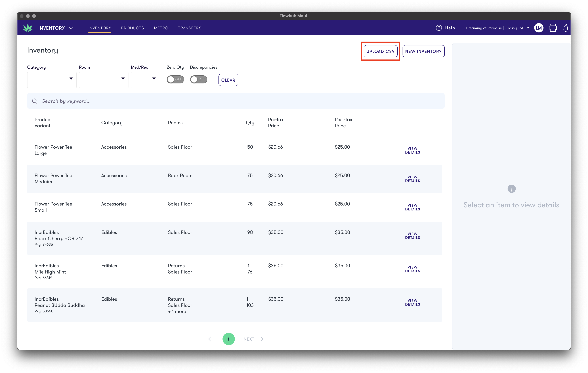This screenshot has width=588, height=373.
Task: Click the Qty column header
Action: pos(250,123)
